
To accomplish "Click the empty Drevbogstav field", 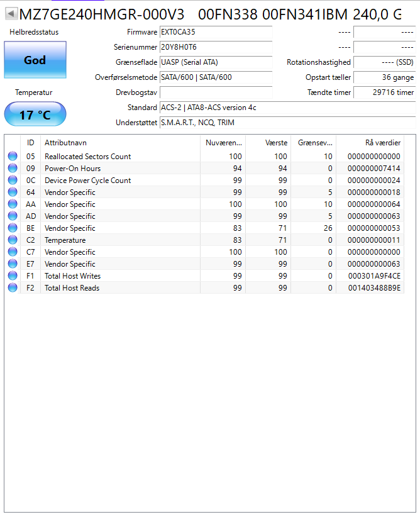I will (216, 92).
